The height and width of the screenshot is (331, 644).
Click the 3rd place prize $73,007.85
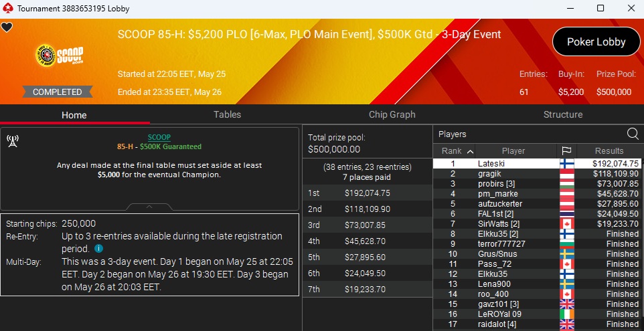coord(365,225)
